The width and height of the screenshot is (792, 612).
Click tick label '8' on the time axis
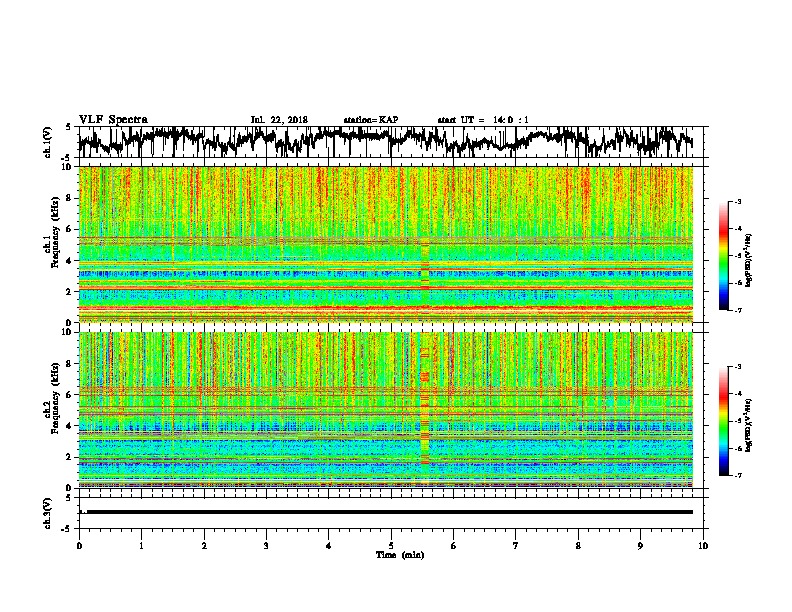[578, 546]
